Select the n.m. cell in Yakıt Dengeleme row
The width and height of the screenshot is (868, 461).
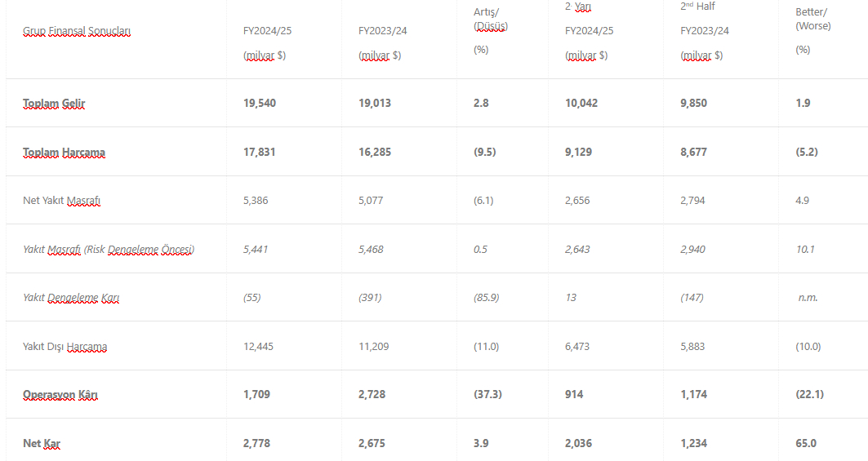808,298
